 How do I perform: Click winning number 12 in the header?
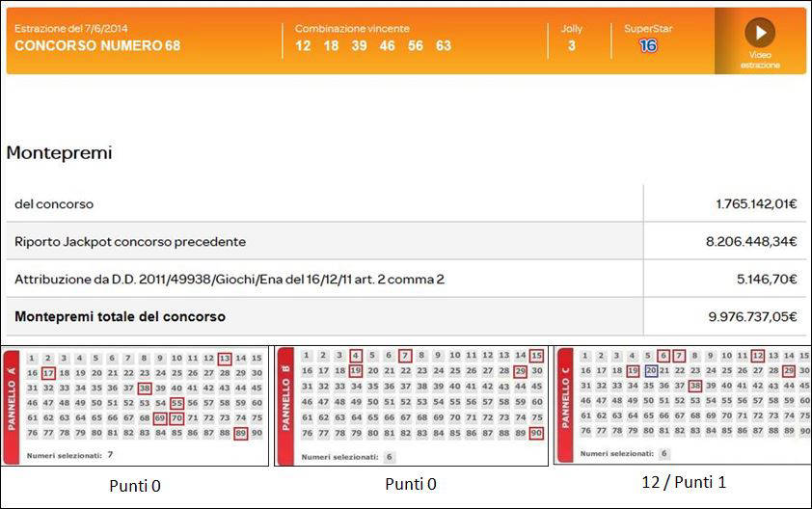click(x=303, y=45)
